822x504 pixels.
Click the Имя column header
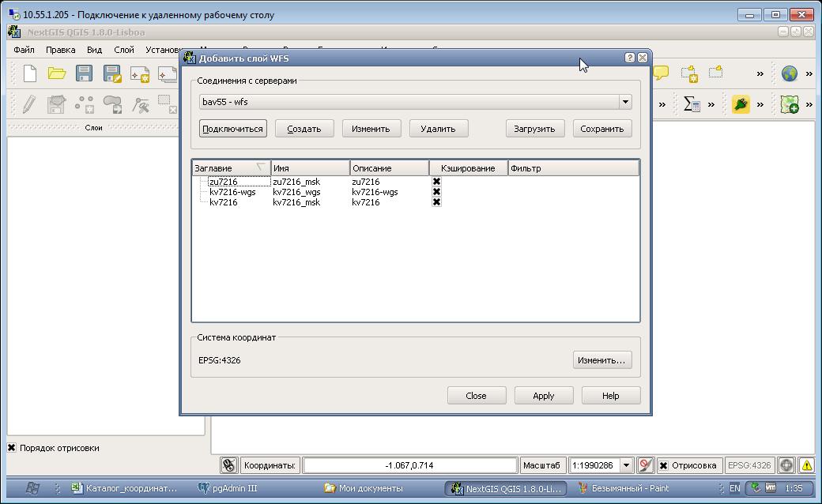point(311,168)
